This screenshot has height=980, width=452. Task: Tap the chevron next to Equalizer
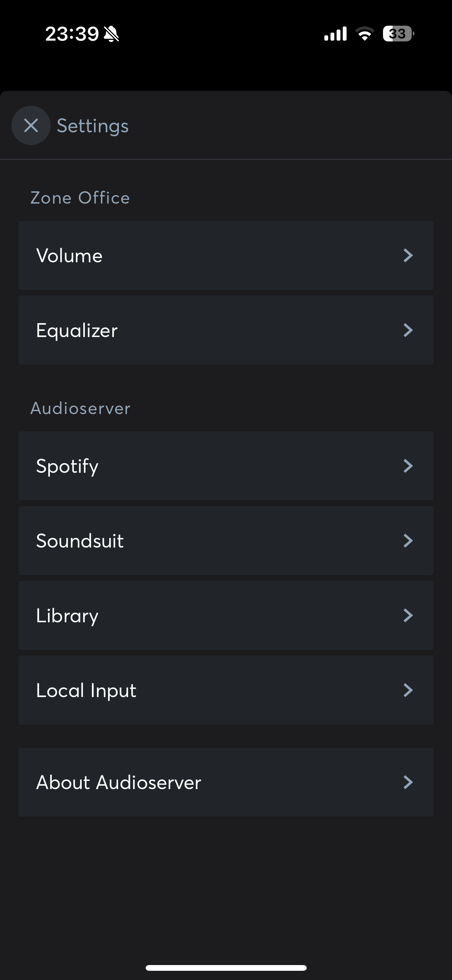coord(408,330)
